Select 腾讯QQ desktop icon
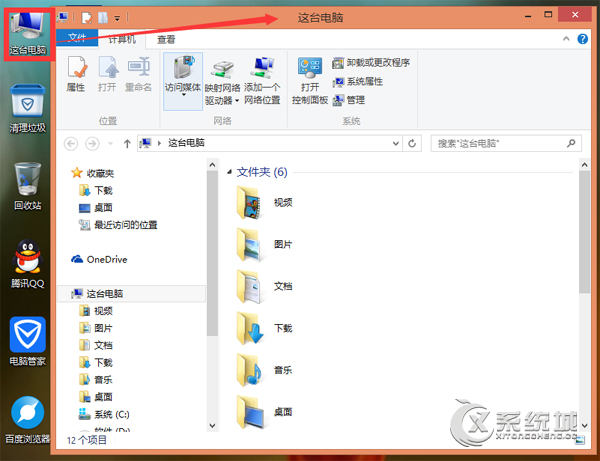Viewport: 600px width, 461px height. [28, 264]
